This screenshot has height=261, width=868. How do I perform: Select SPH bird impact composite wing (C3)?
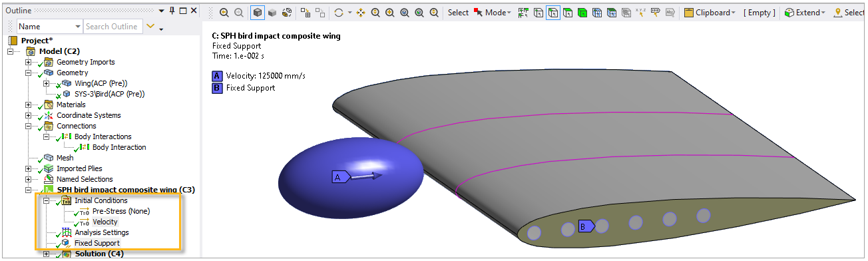click(x=126, y=190)
